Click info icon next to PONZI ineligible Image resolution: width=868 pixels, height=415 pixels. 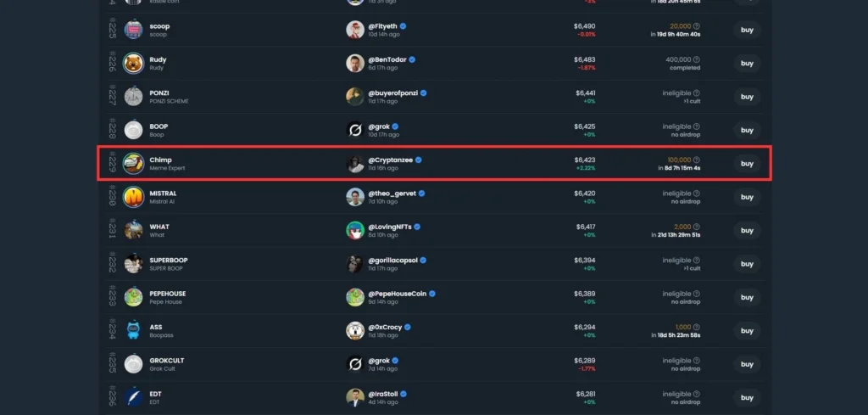click(x=697, y=93)
